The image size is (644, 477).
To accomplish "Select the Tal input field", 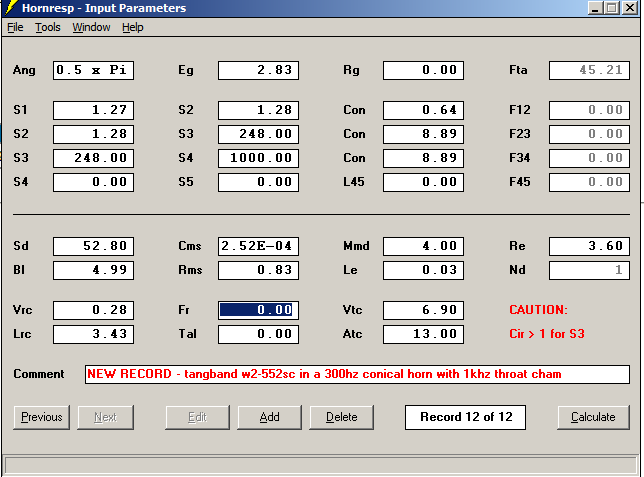I will [x=258, y=334].
